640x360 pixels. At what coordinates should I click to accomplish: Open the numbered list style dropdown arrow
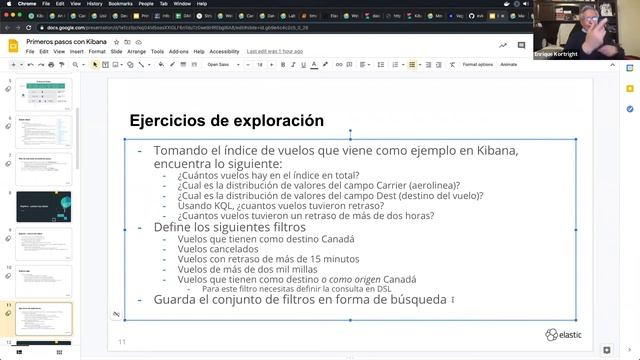(403, 64)
